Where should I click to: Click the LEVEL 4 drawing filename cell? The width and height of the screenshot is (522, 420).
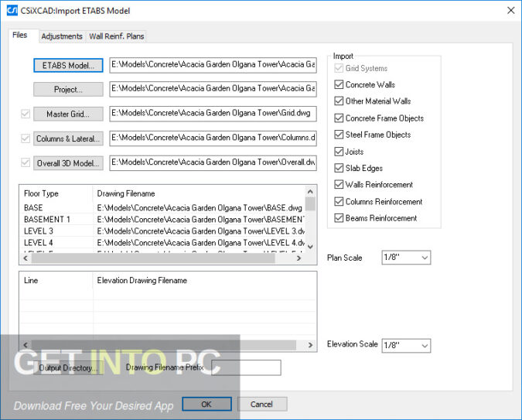199,243
